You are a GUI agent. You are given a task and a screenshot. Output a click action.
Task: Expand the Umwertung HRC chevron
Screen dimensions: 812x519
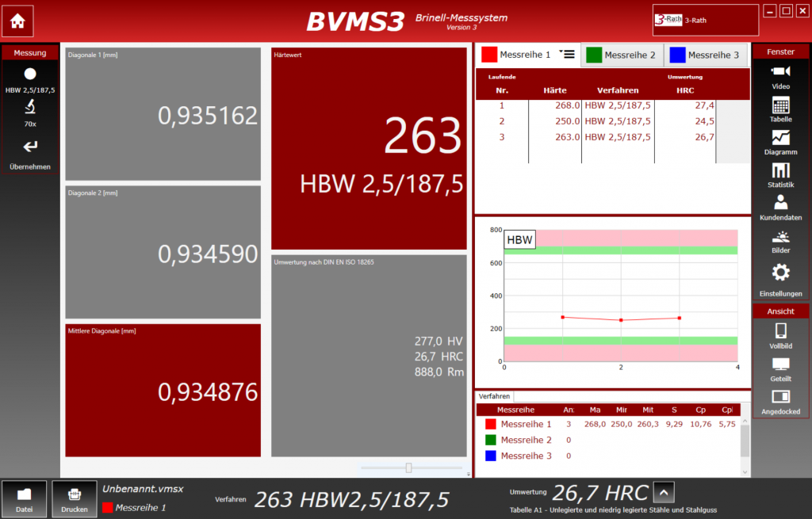[664, 493]
